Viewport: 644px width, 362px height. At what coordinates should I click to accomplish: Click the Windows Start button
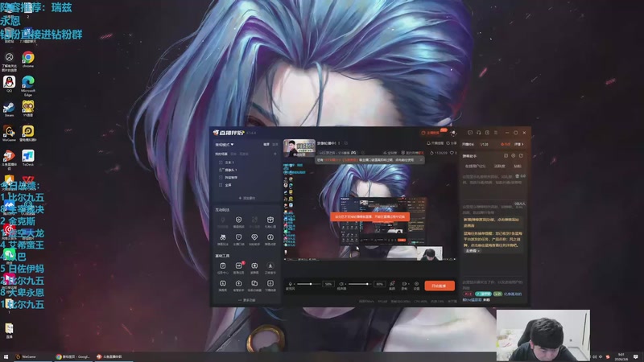tap(6, 357)
